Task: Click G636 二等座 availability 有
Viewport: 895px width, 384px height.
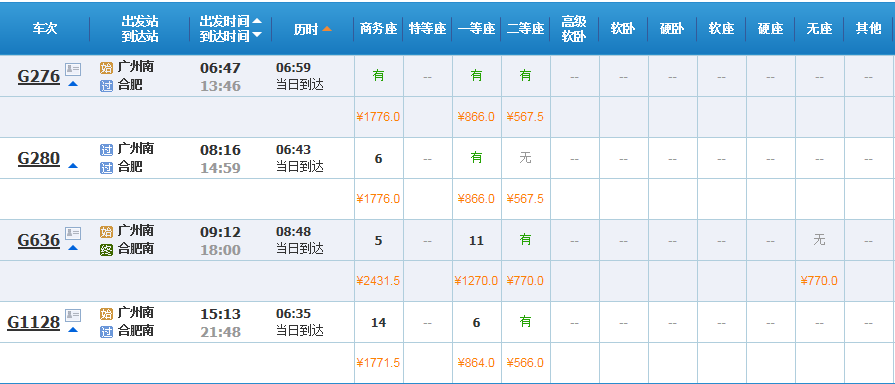Action: coord(526,240)
